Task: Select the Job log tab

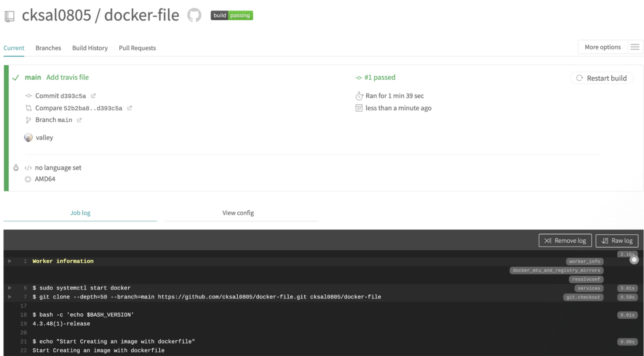Action: pyautogui.click(x=80, y=213)
